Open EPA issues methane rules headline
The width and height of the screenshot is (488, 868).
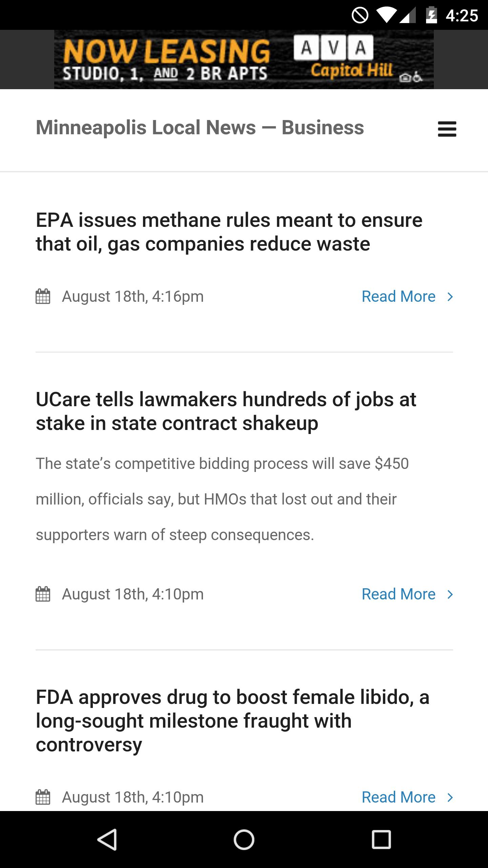[229, 232]
